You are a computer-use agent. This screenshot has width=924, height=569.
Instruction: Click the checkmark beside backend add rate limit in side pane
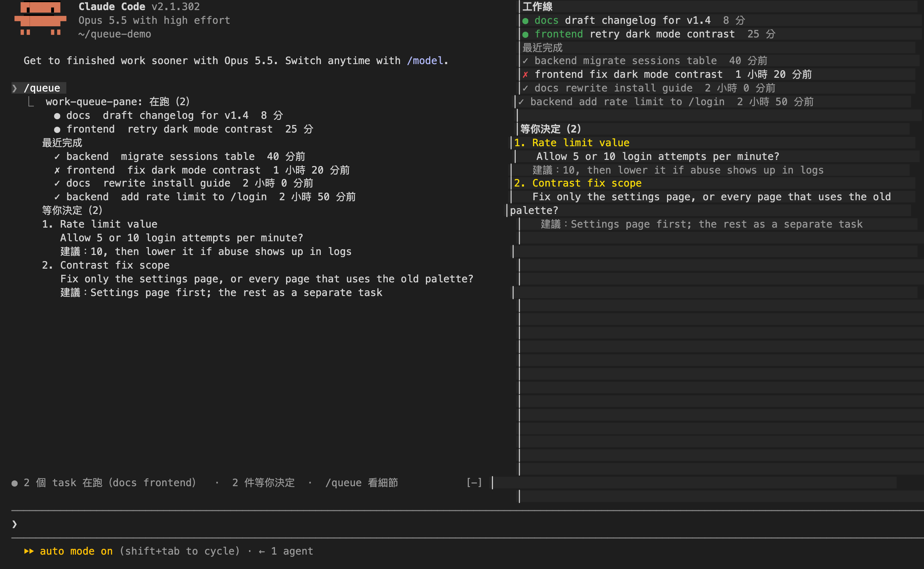(x=521, y=102)
